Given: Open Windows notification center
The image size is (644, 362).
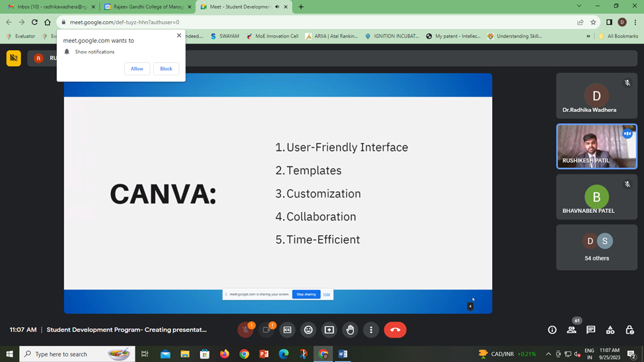Looking at the screenshot, I should pos(632,354).
